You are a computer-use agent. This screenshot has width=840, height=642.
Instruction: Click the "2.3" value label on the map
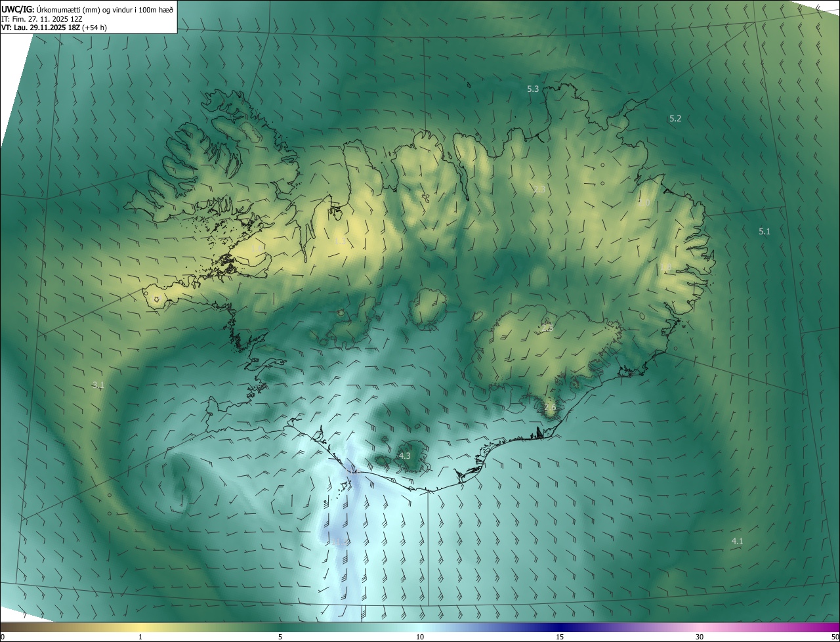click(539, 189)
